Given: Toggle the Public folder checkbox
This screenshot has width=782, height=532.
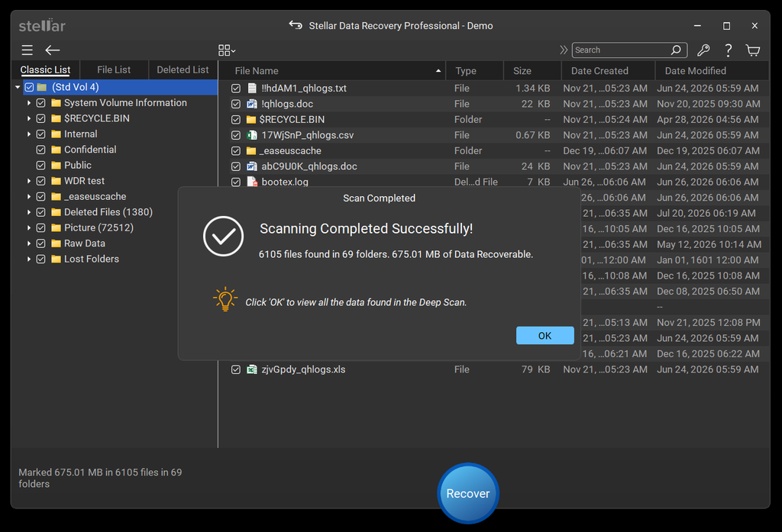Looking at the screenshot, I should (41, 165).
